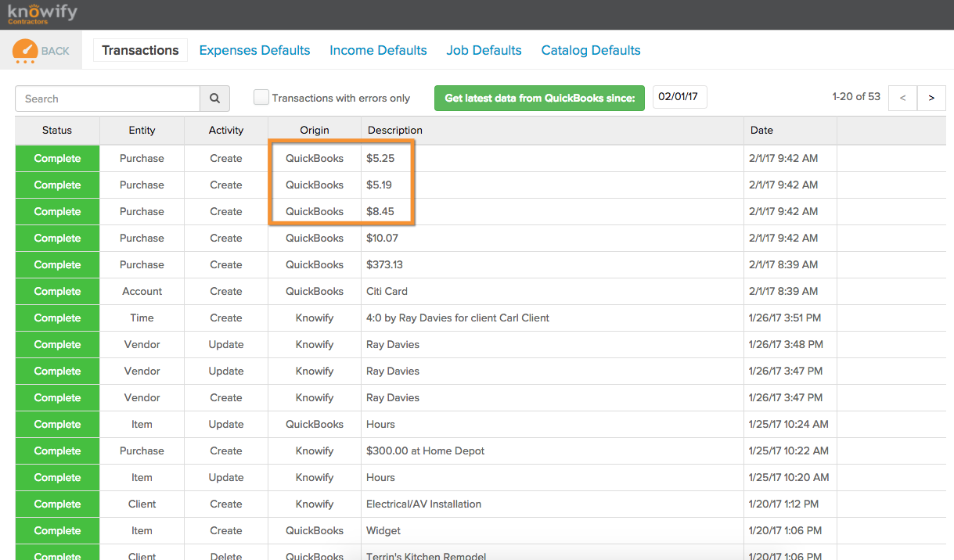This screenshot has height=560, width=954.
Task: Open the Income Defaults tab
Action: tap(378, 50)
